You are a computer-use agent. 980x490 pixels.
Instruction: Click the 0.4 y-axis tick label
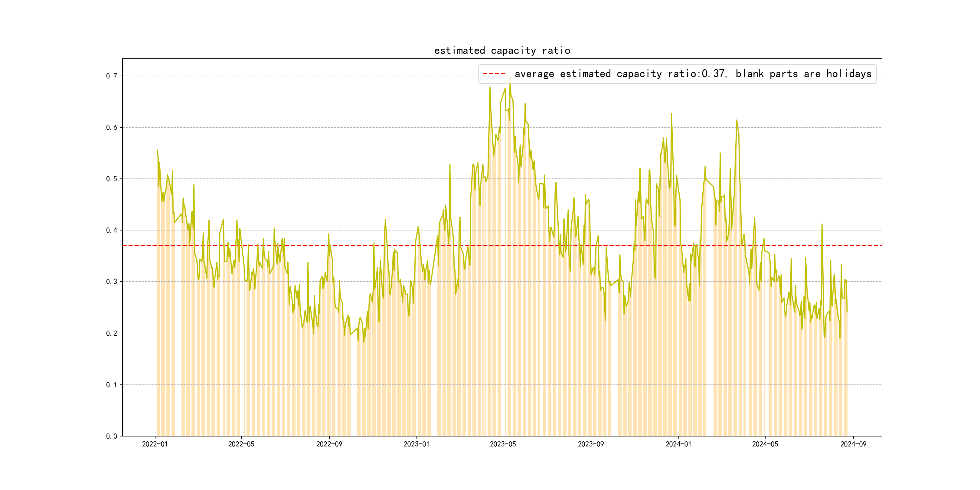pos(112,230)
